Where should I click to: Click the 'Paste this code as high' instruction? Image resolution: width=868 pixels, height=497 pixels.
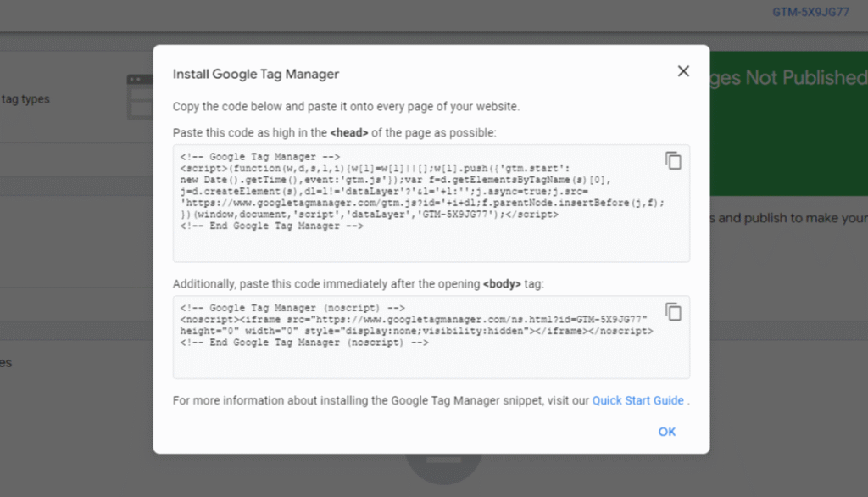[334, 133]
